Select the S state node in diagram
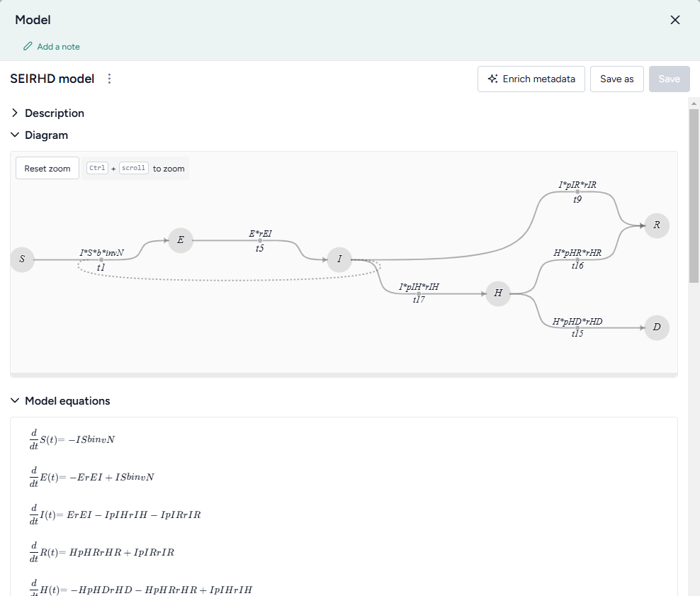This screenshot has height=596, width=700. [x=22, y=259]
